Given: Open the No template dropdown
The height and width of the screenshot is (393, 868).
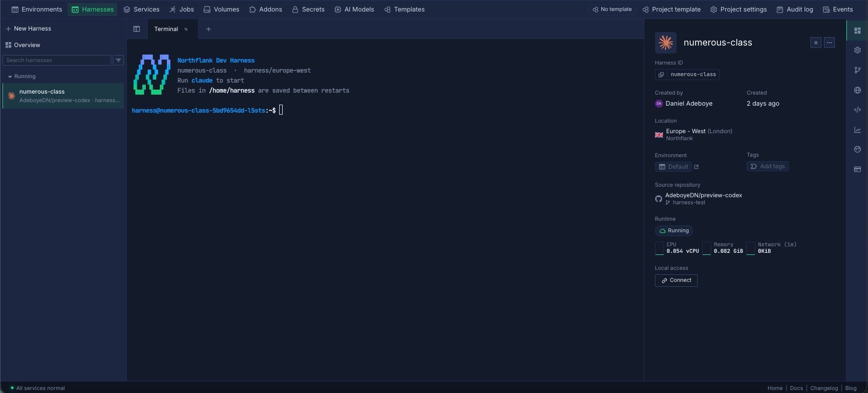Looking at the screenshot, I should coord(612,10).
